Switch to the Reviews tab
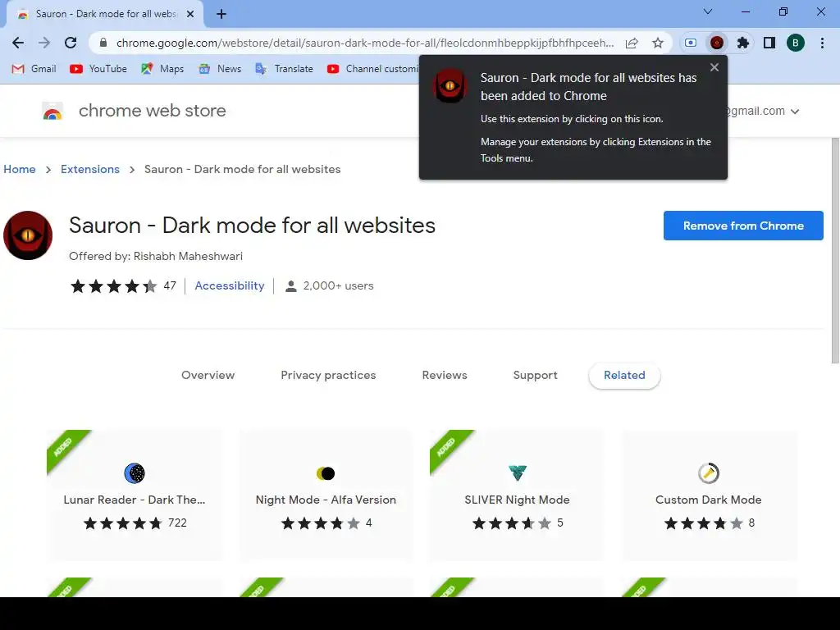 [x=445, y=375]
